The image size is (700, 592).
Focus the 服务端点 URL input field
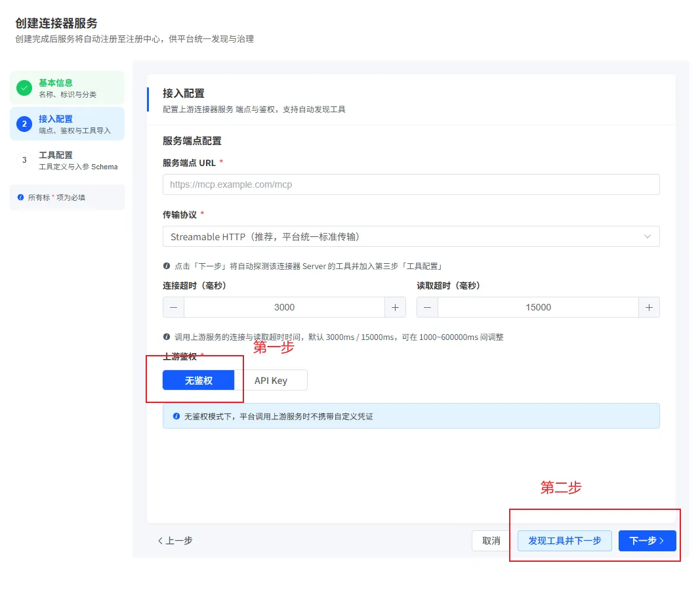[x=411, y=184]
